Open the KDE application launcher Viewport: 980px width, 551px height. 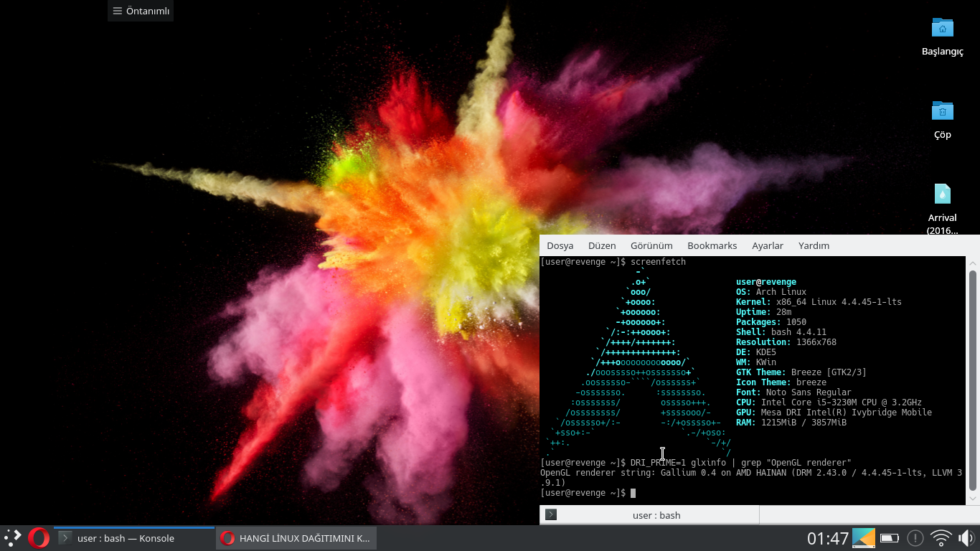coord(13,538)
